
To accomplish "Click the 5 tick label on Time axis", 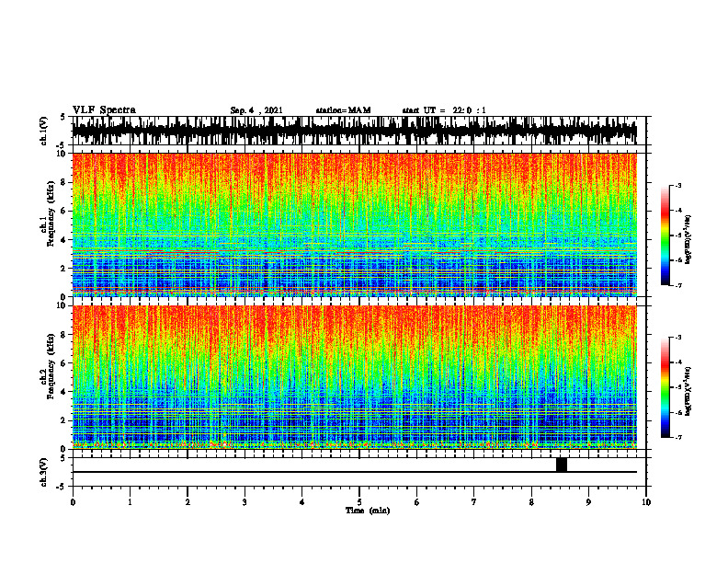I will pyautogui.click(x=359, y=502).
